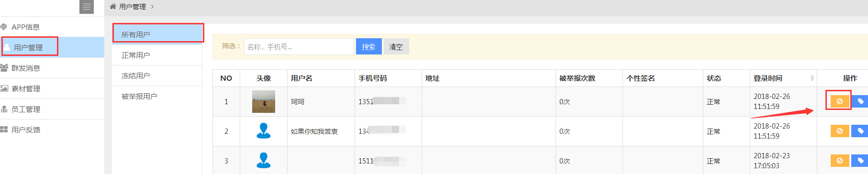Tag user 珂珂 with blue tag icon

860,101
